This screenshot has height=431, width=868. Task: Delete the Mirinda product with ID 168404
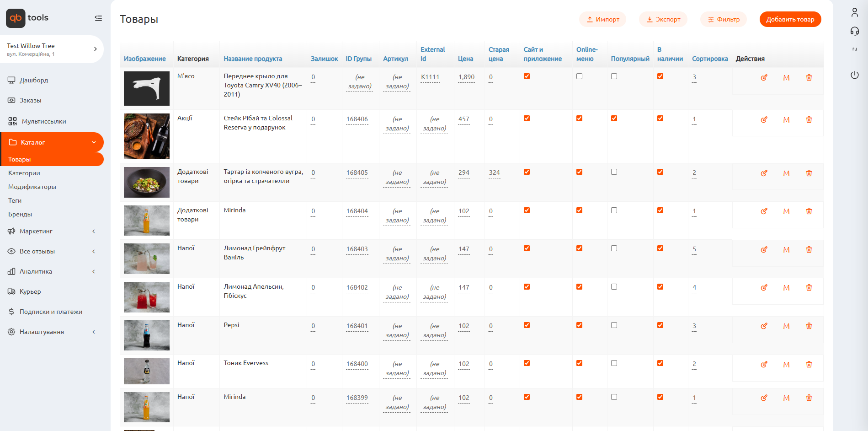tap(809, 211)
